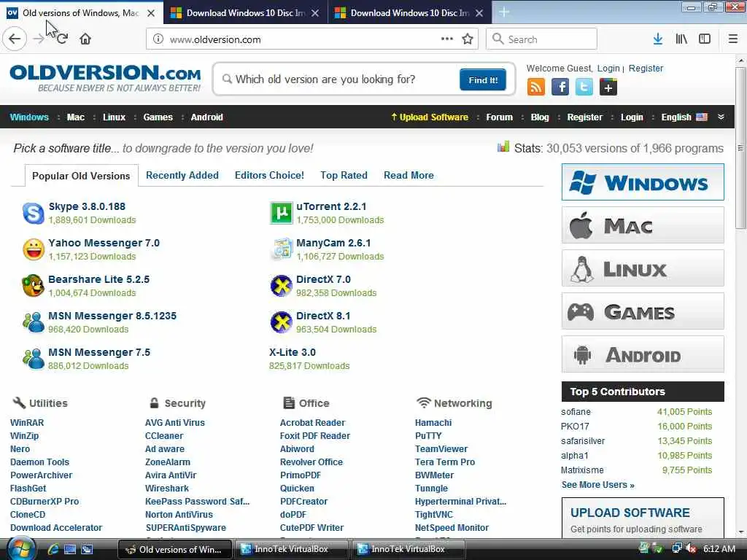Screen dimensions: 747x560
Task: Open the page actions three-dot menu
Action: [446, 39]
